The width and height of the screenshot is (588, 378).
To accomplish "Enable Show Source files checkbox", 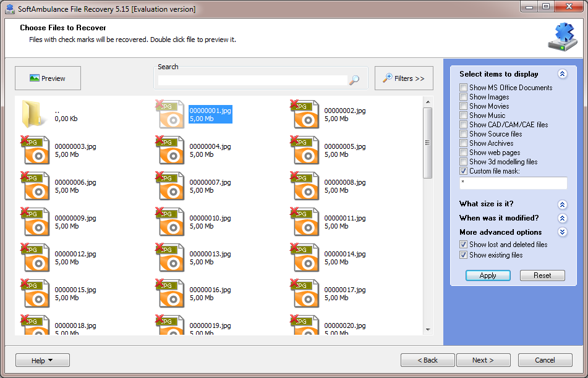I will [x=464, y=134].
